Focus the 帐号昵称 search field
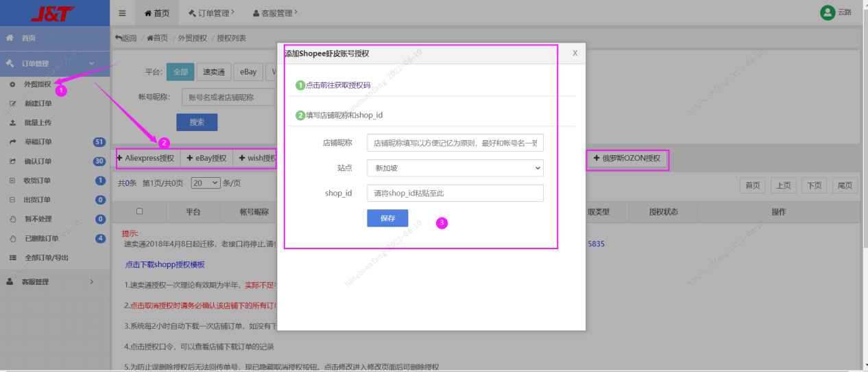The height and width of the screenshot is (372, 868). 228,97
